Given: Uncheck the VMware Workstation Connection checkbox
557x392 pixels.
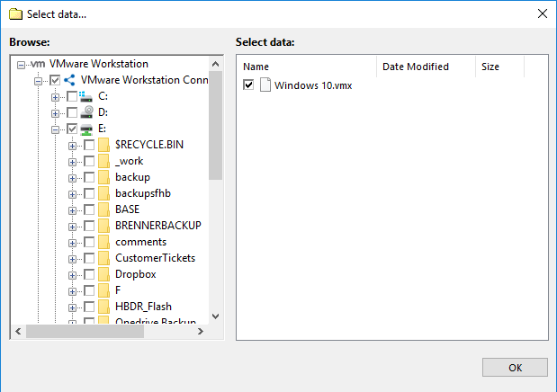Looking at the screenshot, I should pos(55,80).
